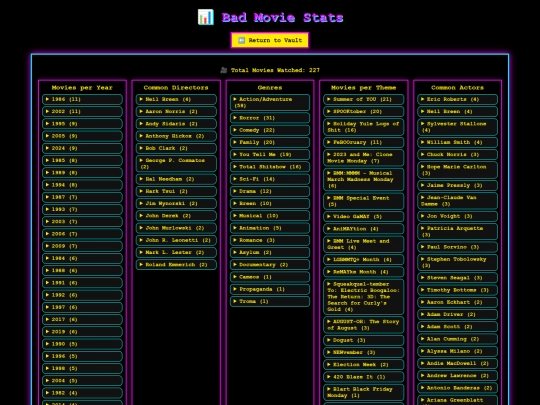Open the Aaron Norris (2) director row
The image size is (540, 405).
point(176,112)
